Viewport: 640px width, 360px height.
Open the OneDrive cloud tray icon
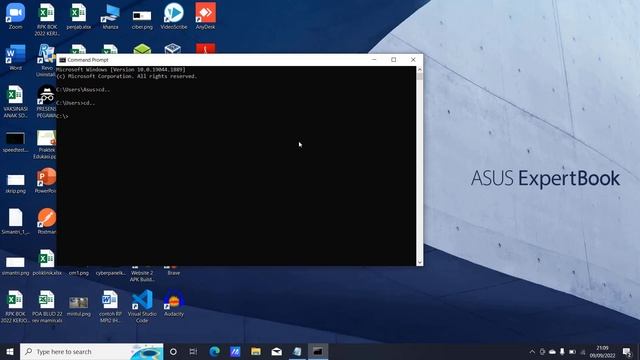[x=552, y=352]
